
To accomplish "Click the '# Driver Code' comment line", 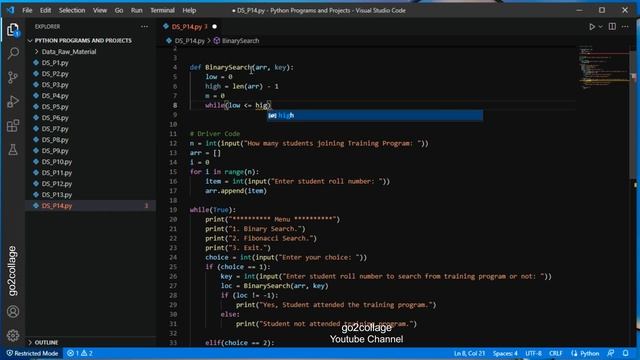I will pos(215,134).
